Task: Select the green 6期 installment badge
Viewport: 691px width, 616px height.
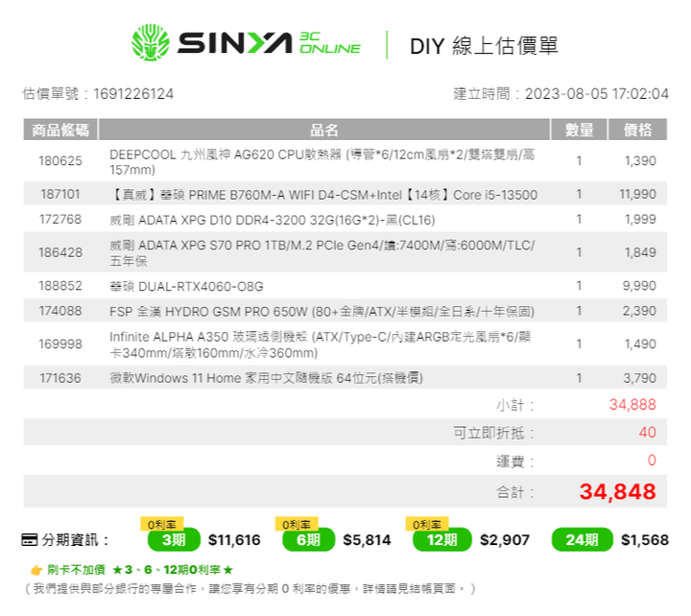Action: click(x=308, y=540)
